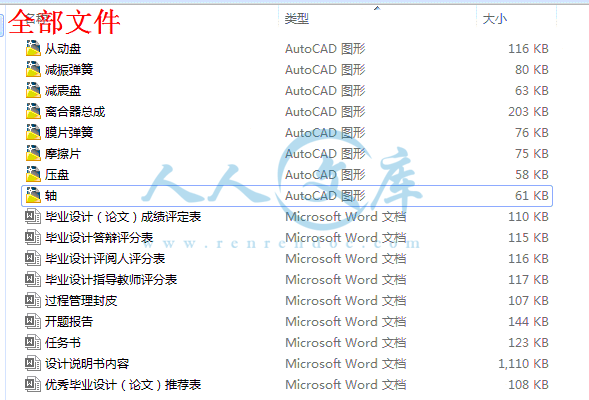
Task: Select the file named 离合器总成
Action: click(75, 112)
